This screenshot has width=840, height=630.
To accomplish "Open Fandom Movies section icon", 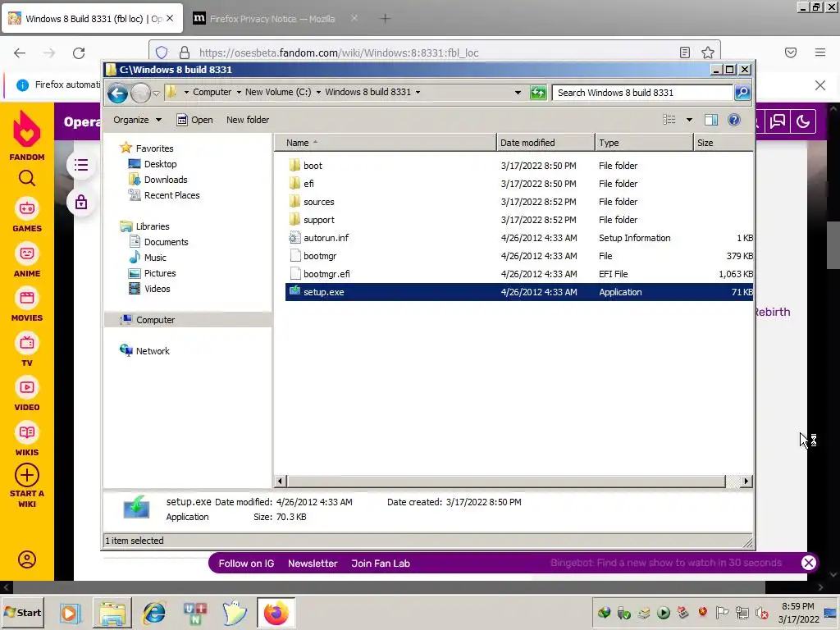I will [27, 298].
